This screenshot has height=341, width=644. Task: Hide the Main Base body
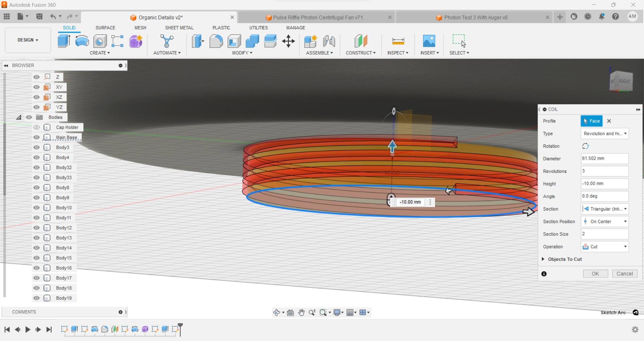click(x=36, y=137)
